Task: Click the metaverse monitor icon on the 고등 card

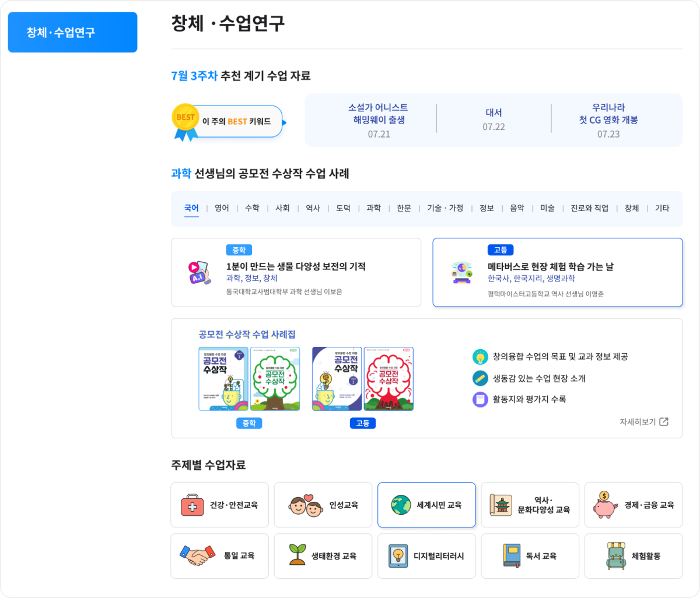Action: [x=461, y=272]
